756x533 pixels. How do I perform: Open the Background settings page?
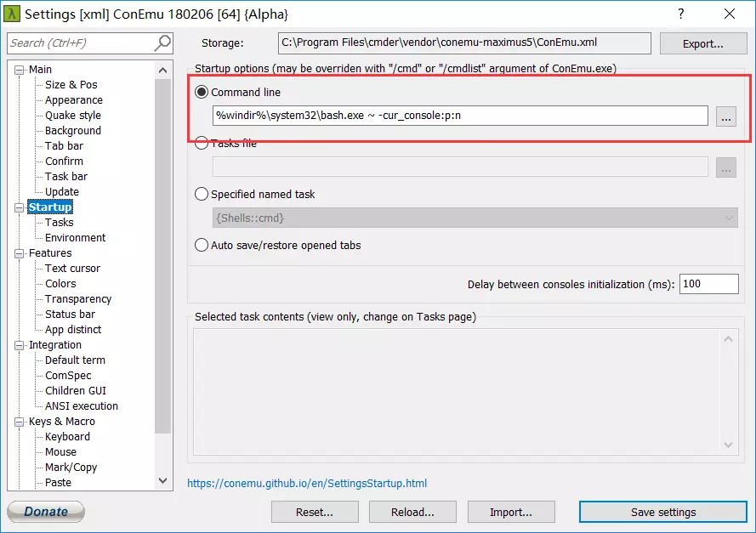tap(73, 131)
